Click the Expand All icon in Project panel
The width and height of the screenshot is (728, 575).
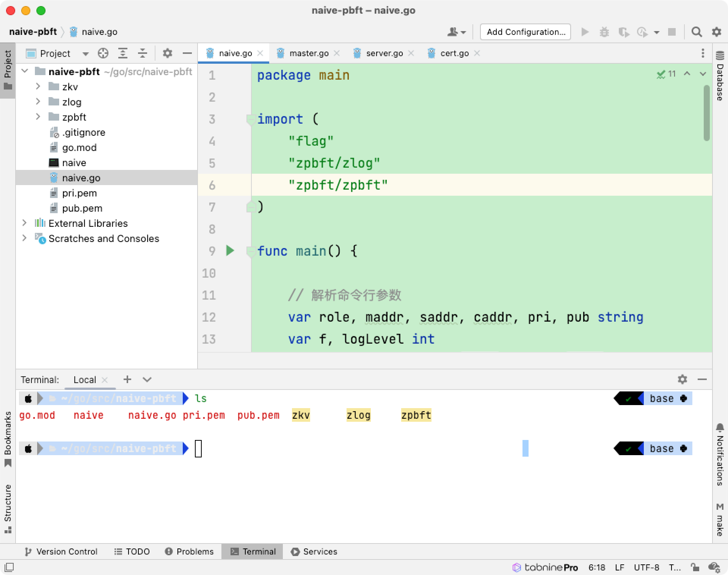pyautogui.click(x=122, y=53)
